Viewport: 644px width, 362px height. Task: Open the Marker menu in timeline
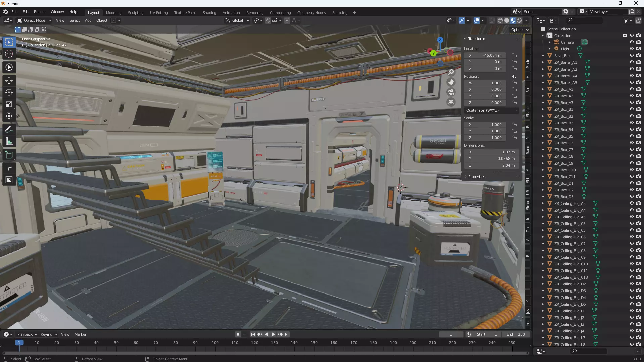[x=80, y=334]
